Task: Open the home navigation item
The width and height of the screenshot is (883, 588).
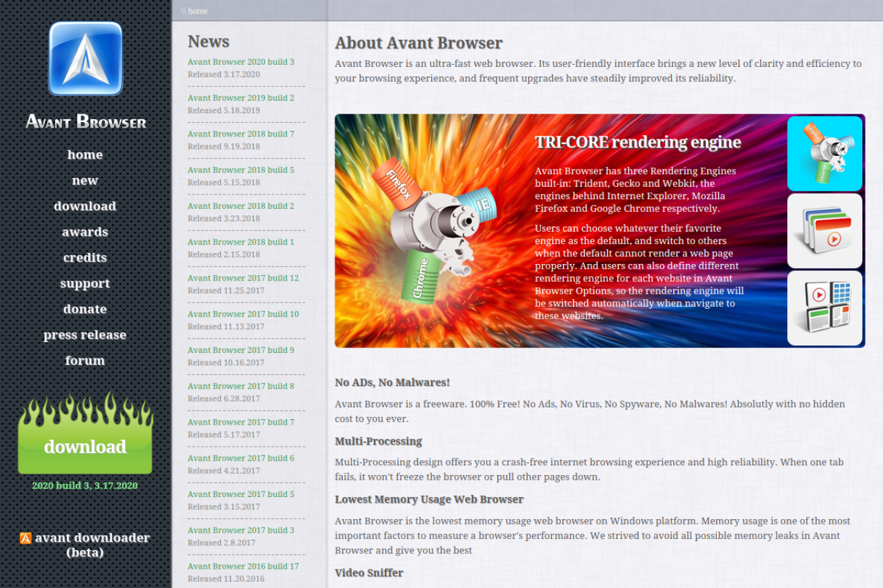Action: click(x=85, y=155)
